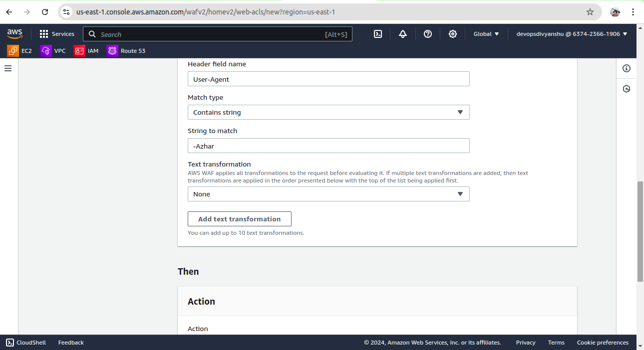Expand the Text transformation None dropdown
The height and width of the screenshot is (350, 644).
328,194
